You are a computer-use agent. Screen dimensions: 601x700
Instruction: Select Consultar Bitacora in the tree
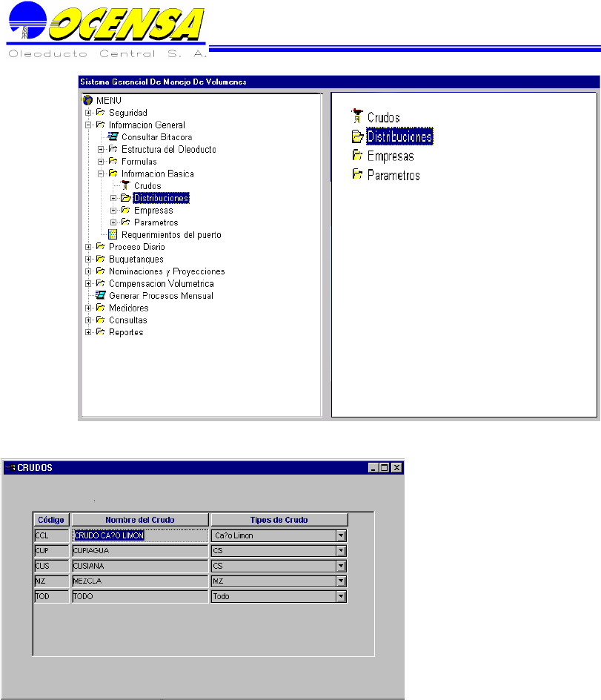point(156,137)
